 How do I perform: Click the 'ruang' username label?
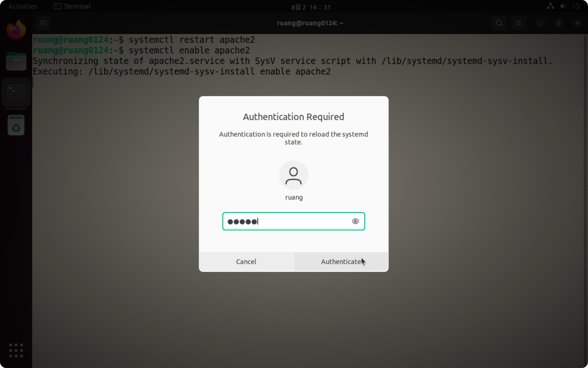coord(294,197)
